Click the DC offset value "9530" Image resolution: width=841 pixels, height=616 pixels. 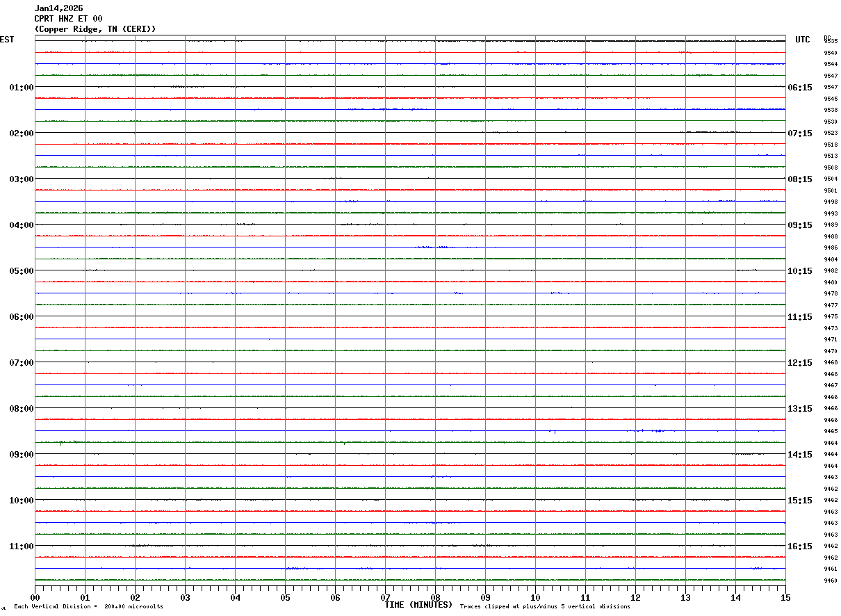click(831, 122)
